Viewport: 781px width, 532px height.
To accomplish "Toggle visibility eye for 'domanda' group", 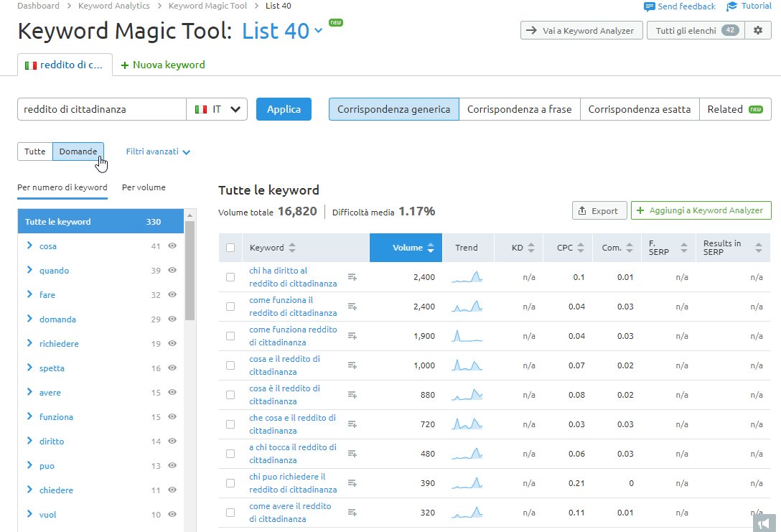I will pos(172,319).
